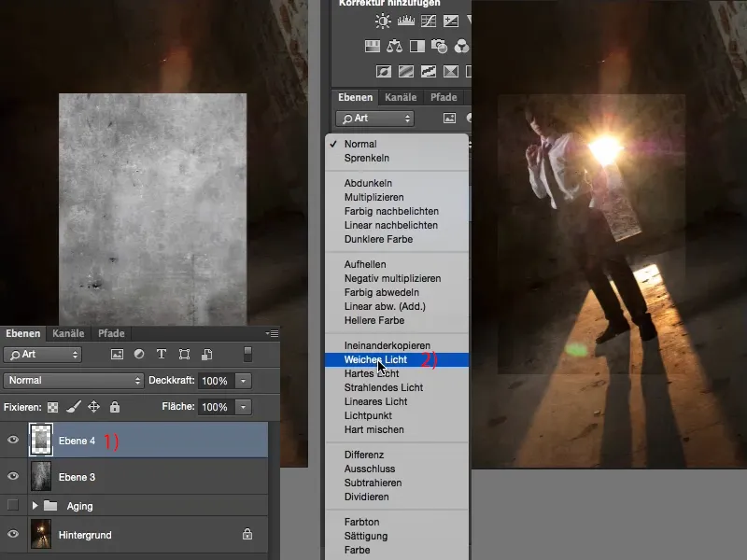Open the blend mode dropdown showing Normal

75,380
